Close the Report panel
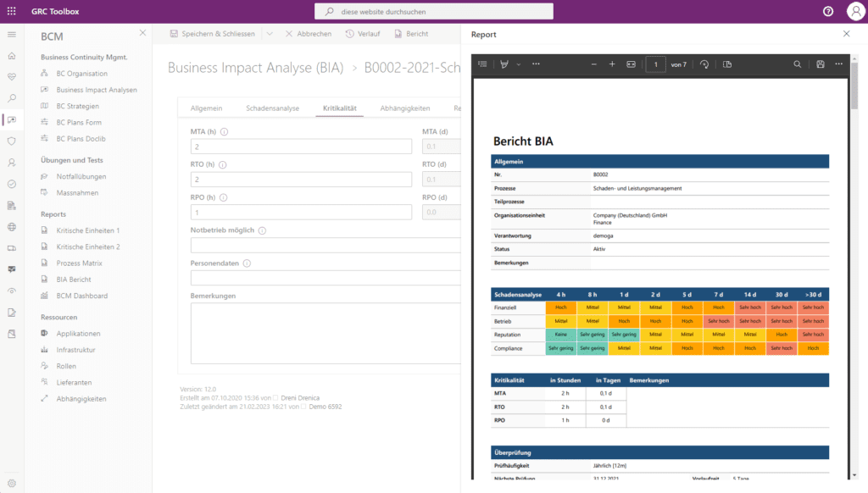Screen dimensions: 868x493 847,34
